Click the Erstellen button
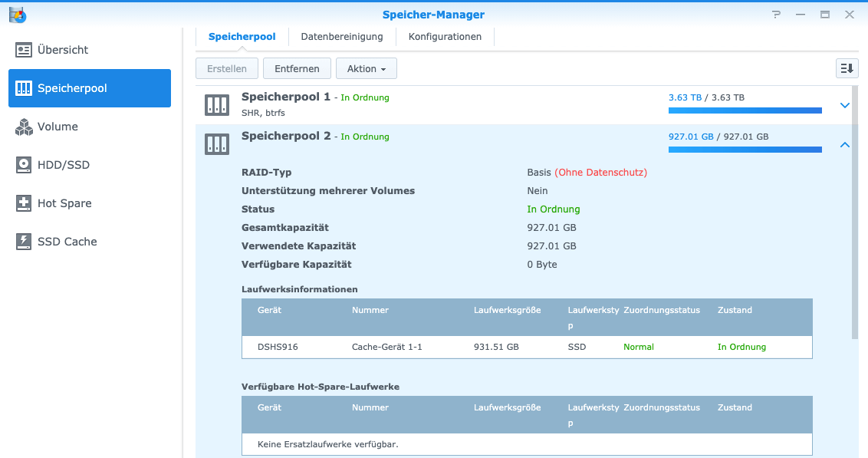 pyautogui.click(x=227, y=69)
